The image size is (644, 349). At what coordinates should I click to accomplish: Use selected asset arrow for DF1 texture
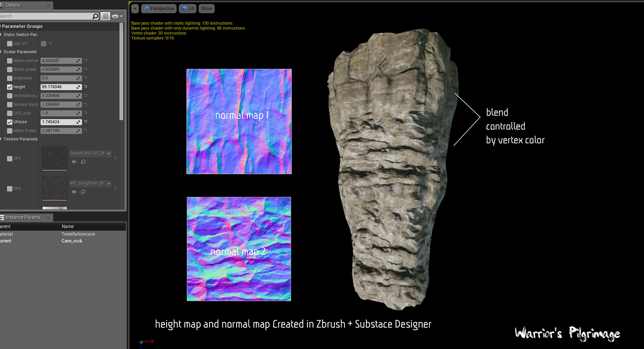point(74,162)
